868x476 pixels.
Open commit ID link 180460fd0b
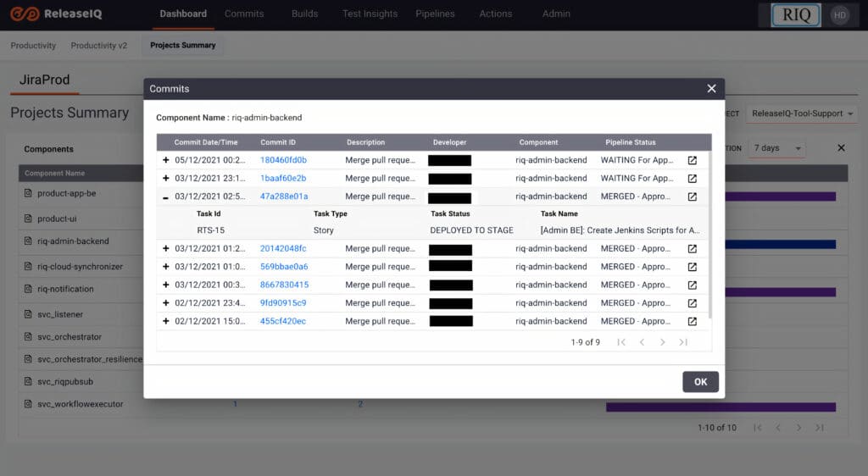pyautogui.click(x=283, y=160)
